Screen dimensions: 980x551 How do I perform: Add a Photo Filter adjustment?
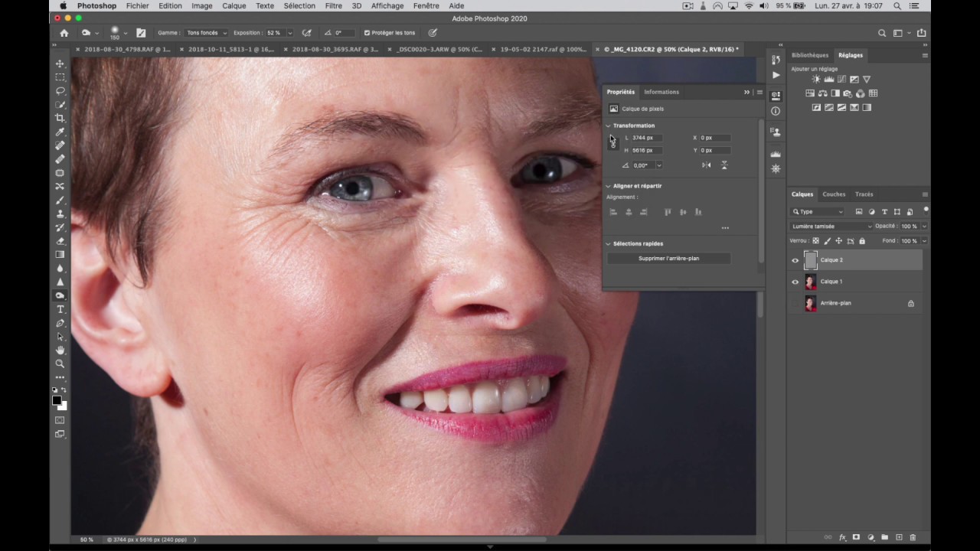(848, 93)
